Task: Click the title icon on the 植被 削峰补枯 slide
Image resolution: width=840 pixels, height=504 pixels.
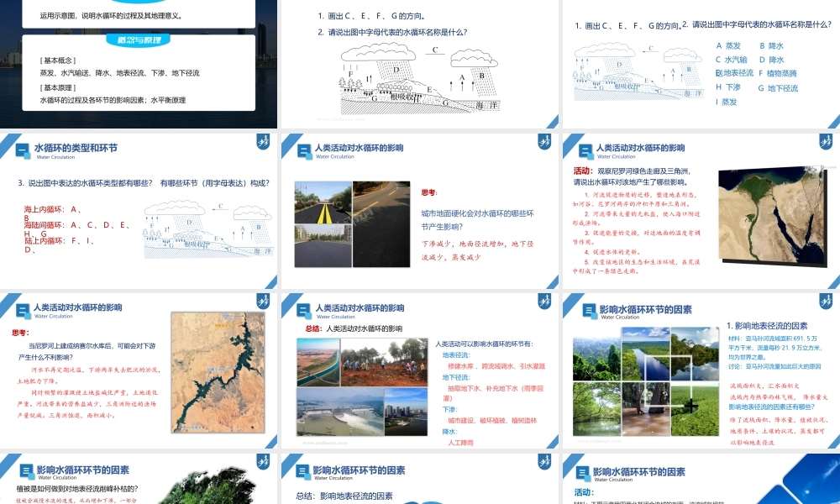Action: pos(26,471)
